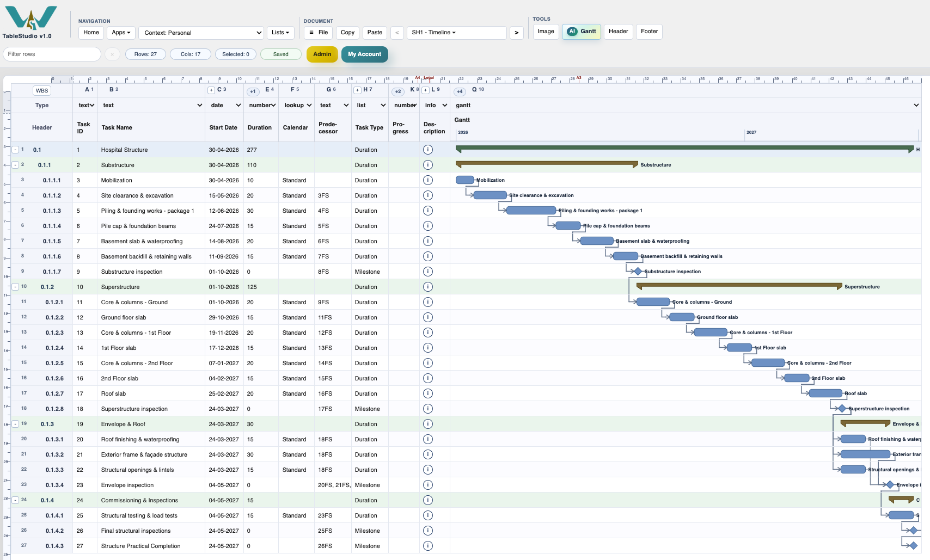Open info icon for Ground floor slab row
This screenshot has width=930, height=560.
428,317
